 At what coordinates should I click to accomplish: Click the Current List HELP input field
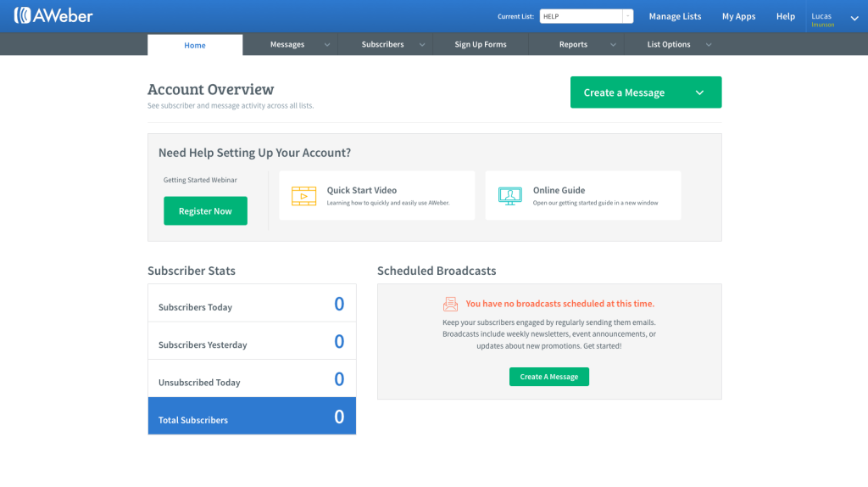coord(581,16)
